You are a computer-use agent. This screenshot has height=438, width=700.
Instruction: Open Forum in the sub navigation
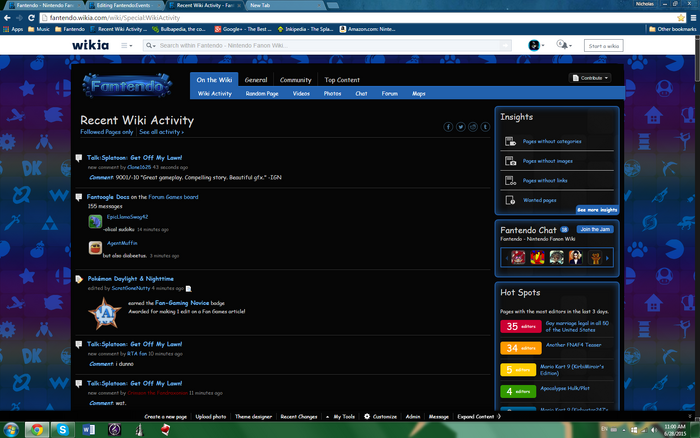(390, 94)
